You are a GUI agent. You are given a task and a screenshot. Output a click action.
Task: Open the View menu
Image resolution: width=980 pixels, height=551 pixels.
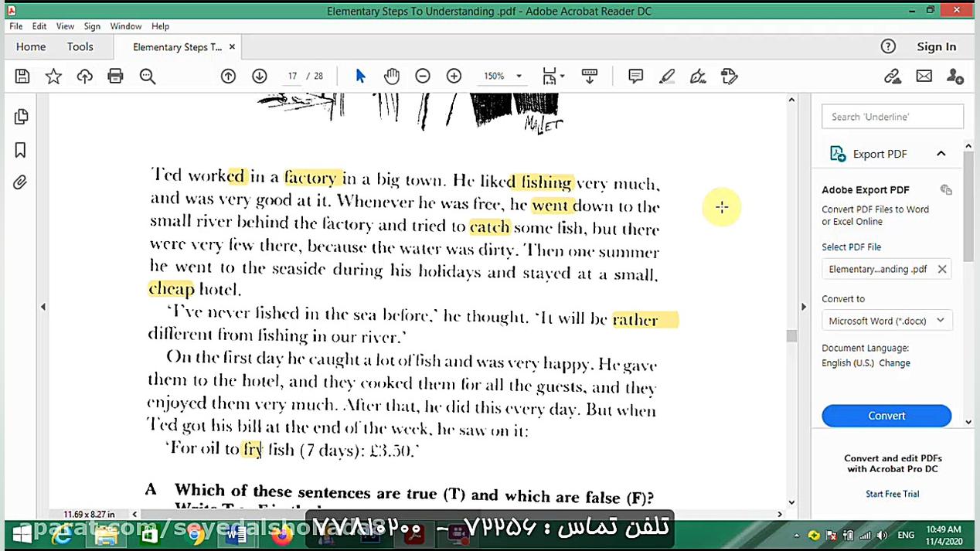point(65,26)
